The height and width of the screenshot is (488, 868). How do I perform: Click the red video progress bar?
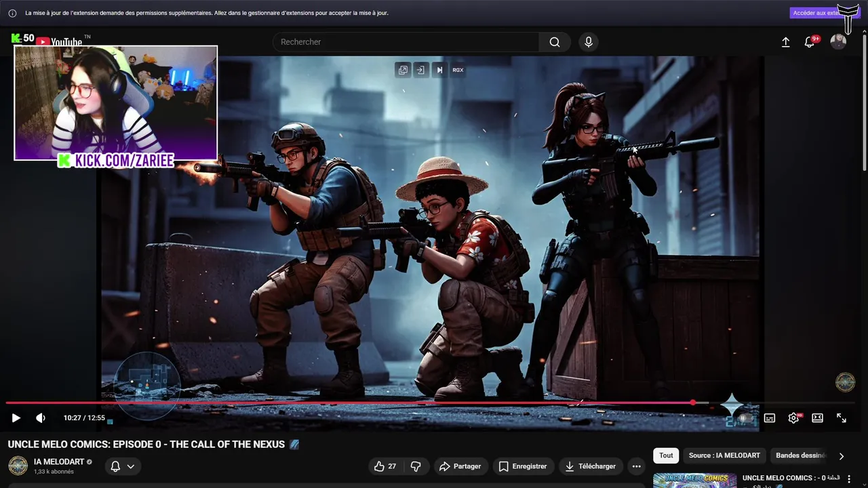tap(349, 403)
